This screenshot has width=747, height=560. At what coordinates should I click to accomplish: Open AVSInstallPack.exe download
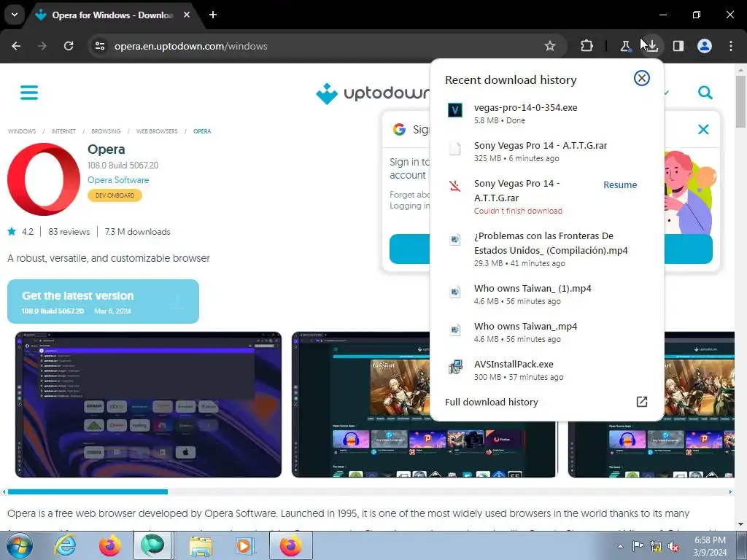tap(546, 370)
